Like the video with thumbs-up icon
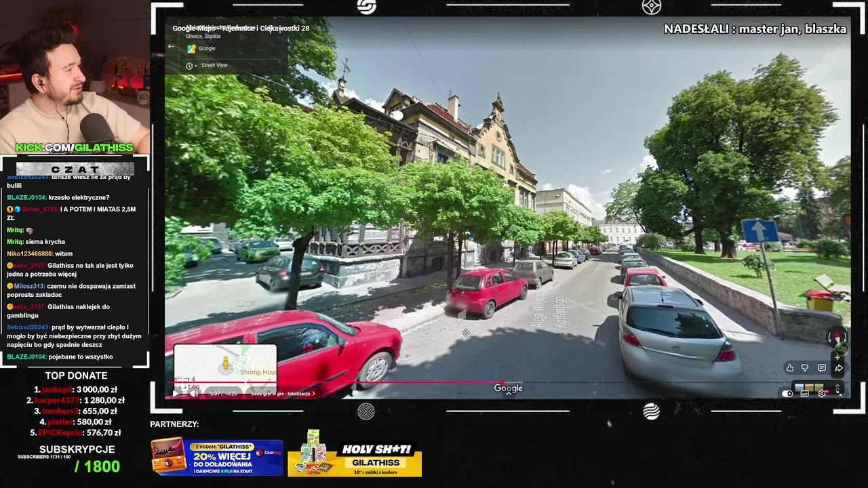Image resolution: width=868 pixels, height=488 pixels. pyautogui.click(x=790, y=368)
